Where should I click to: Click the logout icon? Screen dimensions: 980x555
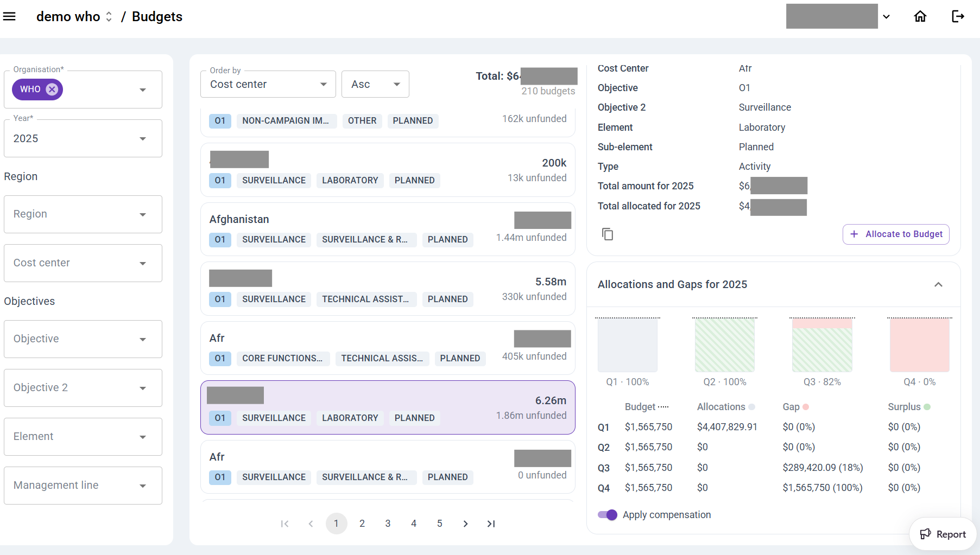958,16
